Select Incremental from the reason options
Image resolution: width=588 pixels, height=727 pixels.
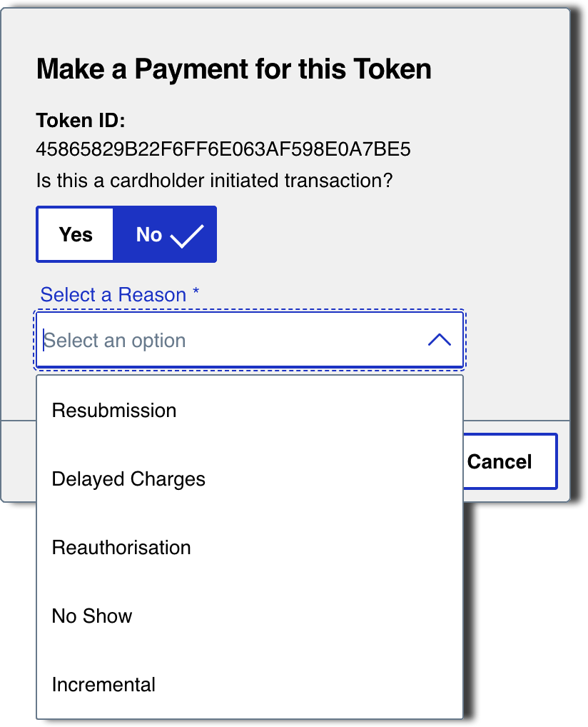[x=102, y=684]
